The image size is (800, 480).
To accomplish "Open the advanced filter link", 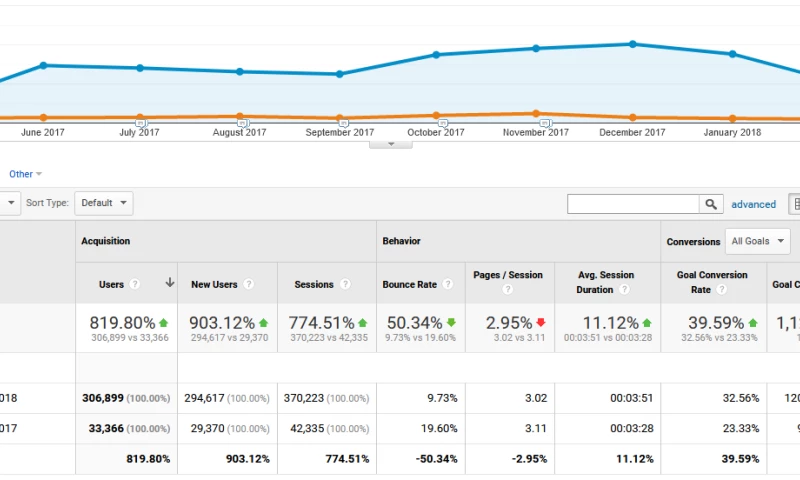I will click(x=753, y=204).
